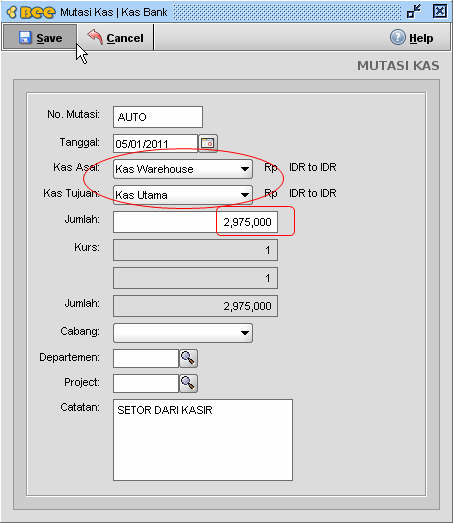The image size is (453, 523).
Task: Expand the Kas Asal dropdown
Action: pyautogui.click(x=183, y=169)
